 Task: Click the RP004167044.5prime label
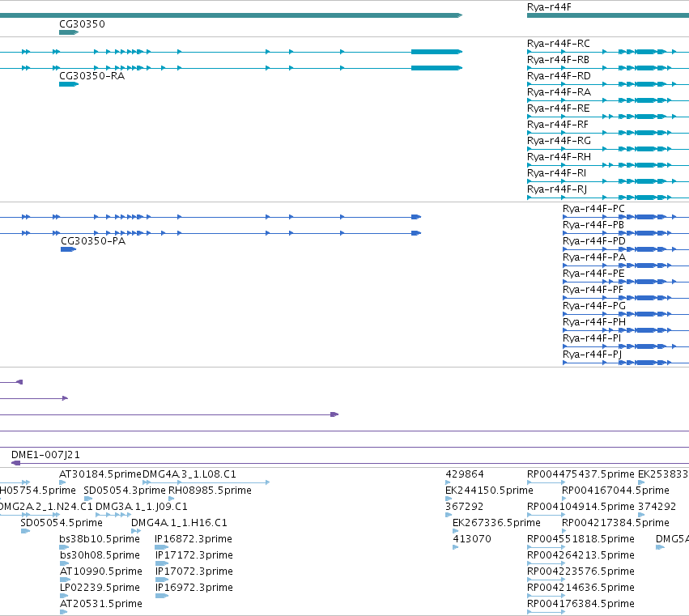point(615,491)
